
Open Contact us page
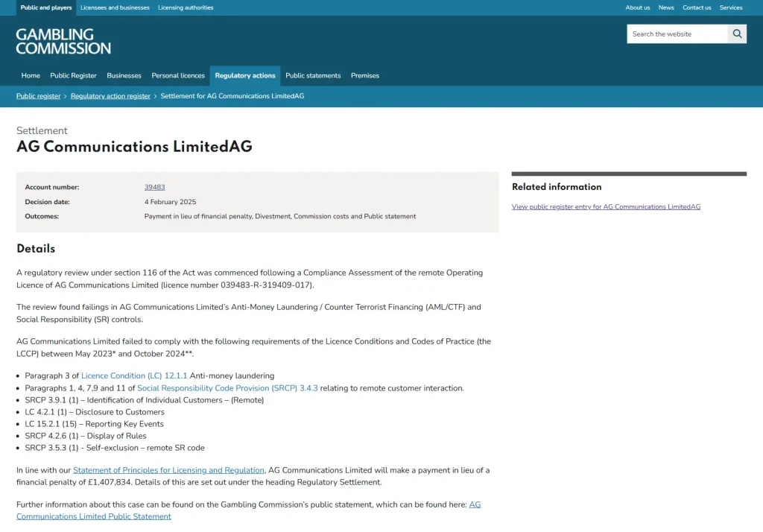pos(697,7)
